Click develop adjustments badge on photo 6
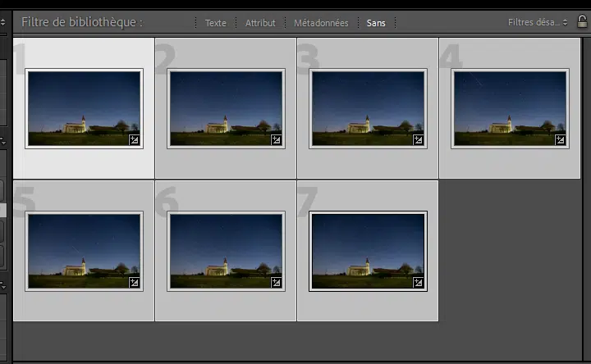591x364 pixels. pyautogui.click(x=277, y=283)
